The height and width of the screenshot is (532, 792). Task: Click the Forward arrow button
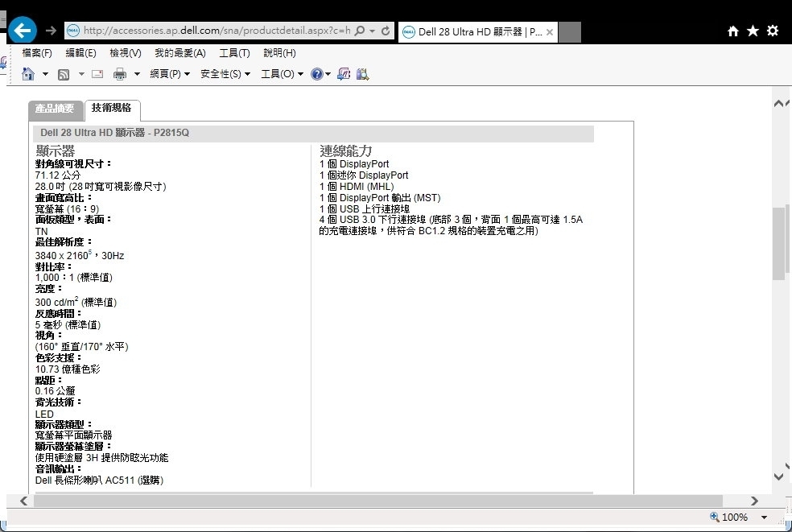(51, 31)
